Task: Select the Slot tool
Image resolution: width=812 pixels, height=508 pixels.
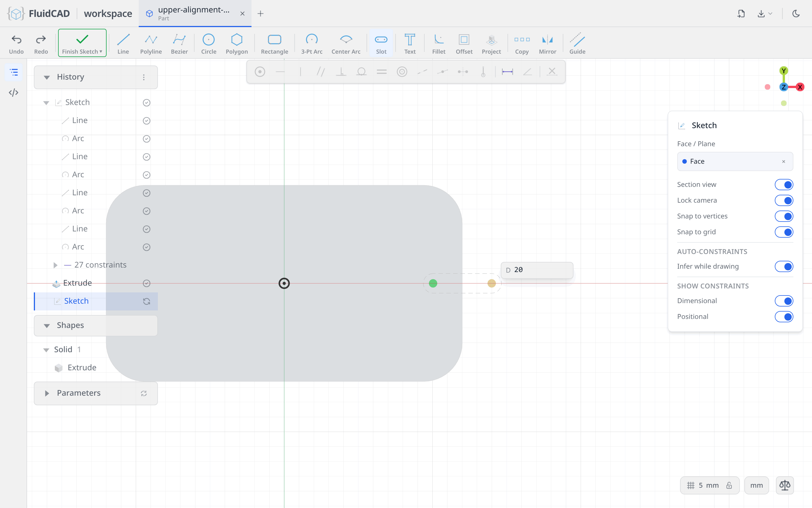Action: pyautogui.click(x=381, y=44)
